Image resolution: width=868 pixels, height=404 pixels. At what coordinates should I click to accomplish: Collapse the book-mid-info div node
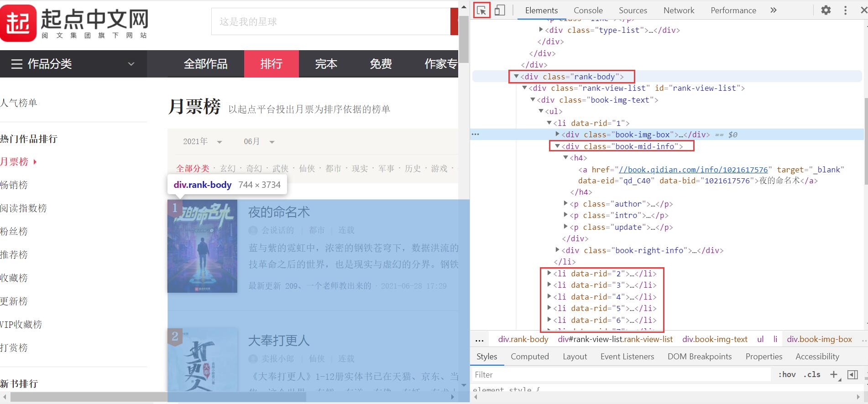point(557,146)
